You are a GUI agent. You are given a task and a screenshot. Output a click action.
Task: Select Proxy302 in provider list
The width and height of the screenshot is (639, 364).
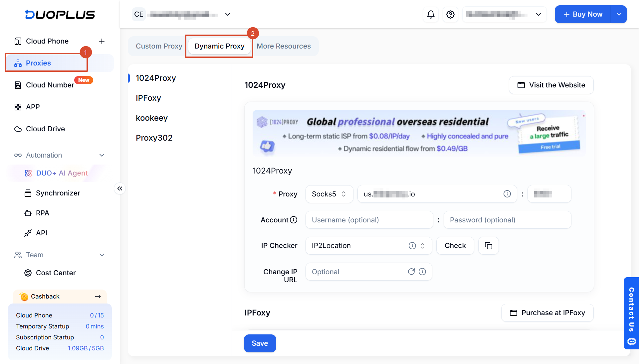pyautogui.click(x=154, y=138)
